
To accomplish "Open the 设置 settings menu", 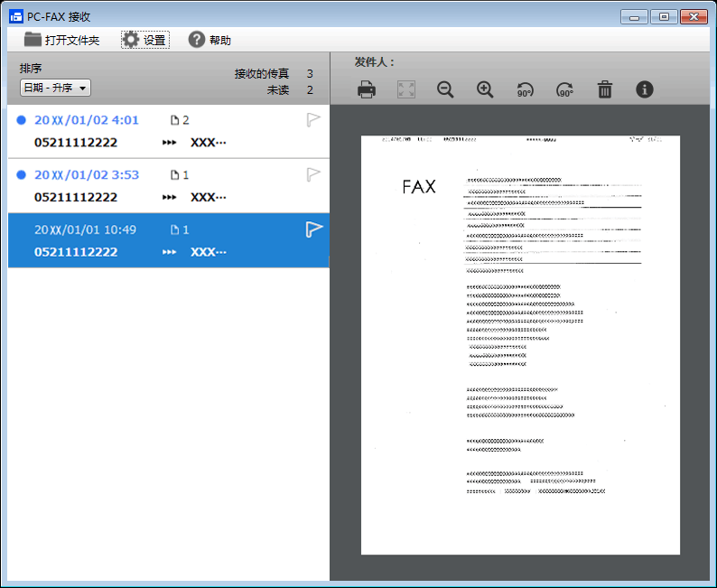I will [144, 40].
